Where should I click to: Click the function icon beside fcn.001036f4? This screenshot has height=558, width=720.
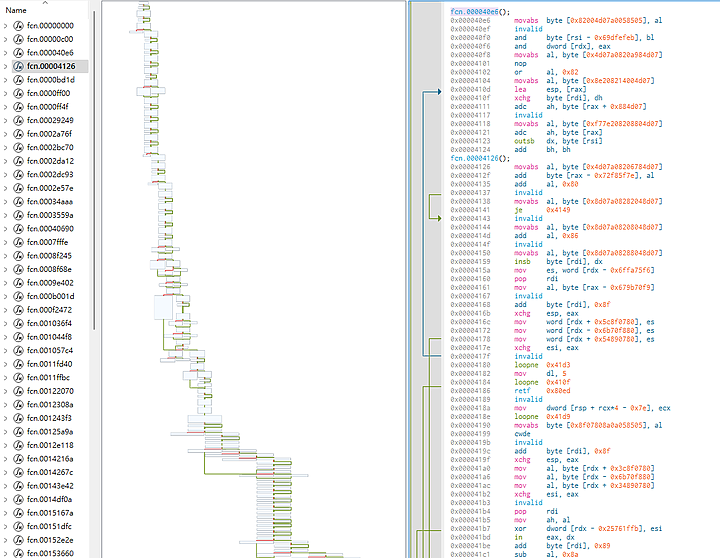(x=18, y=324)
